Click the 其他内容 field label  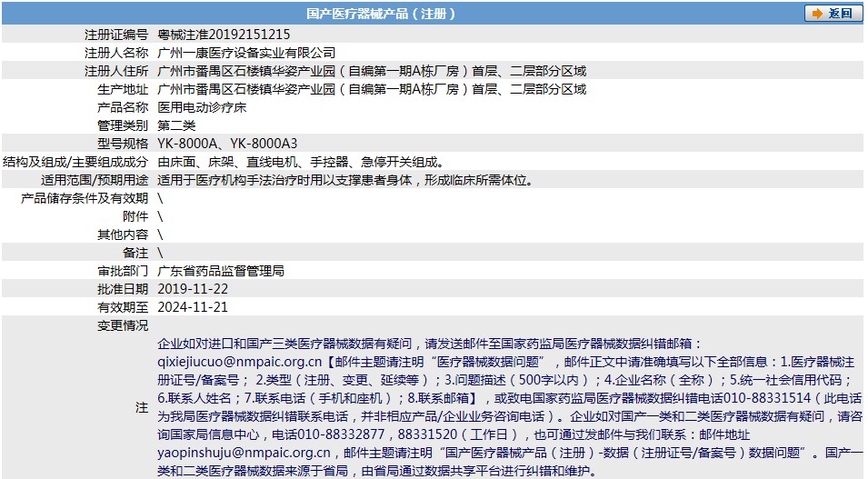coord(123,235)
